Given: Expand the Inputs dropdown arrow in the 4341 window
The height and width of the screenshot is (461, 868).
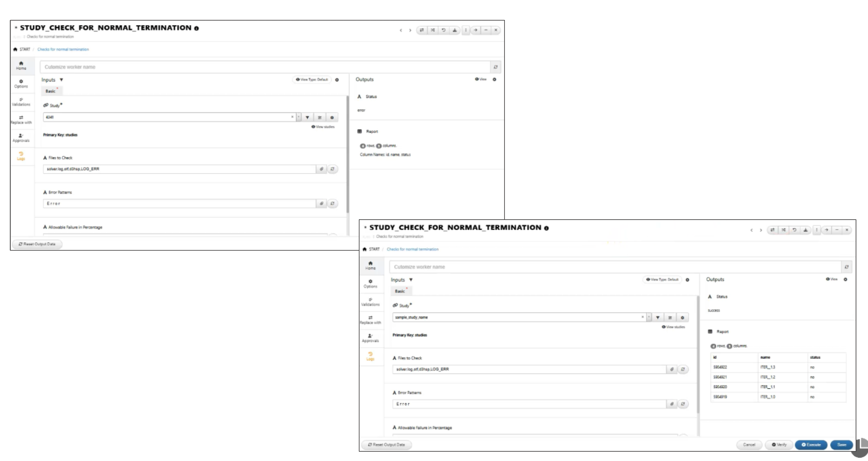Looking at the screenshot, I should (61, 80).
